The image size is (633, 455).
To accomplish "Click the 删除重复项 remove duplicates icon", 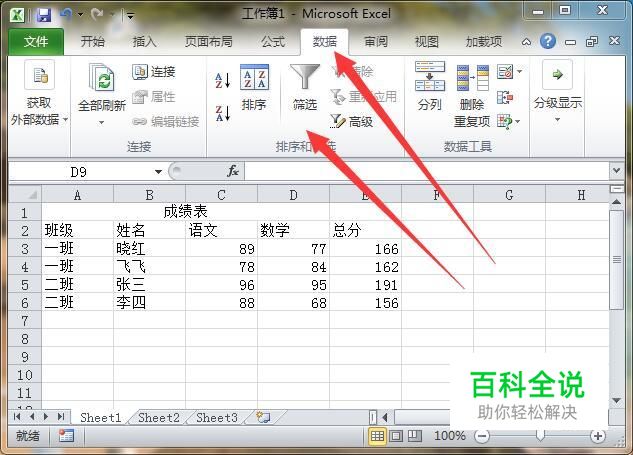I will 472,78.
